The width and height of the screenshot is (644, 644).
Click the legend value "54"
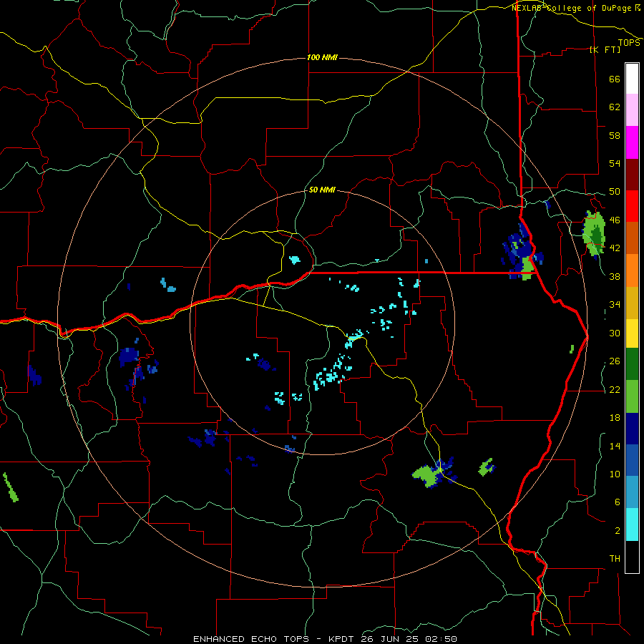(x=615, y=163)
